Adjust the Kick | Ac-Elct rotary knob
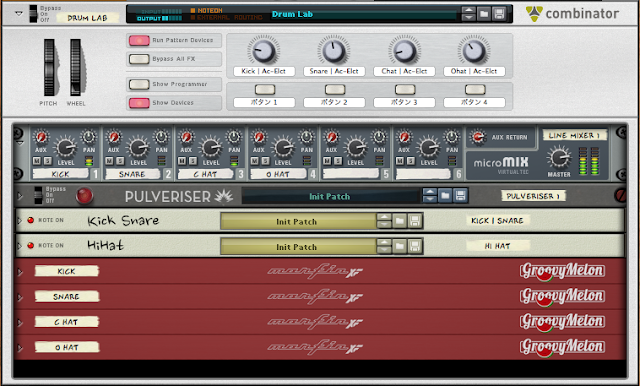The image size is (640, 386). (x=264, y=51)
